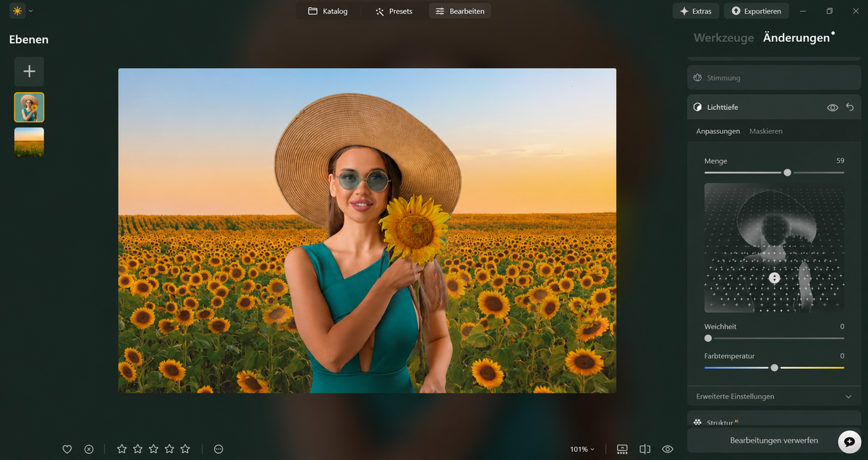Rate photo four stars
The height and width of the screenshot is (460, 868).
coord(169,449)
